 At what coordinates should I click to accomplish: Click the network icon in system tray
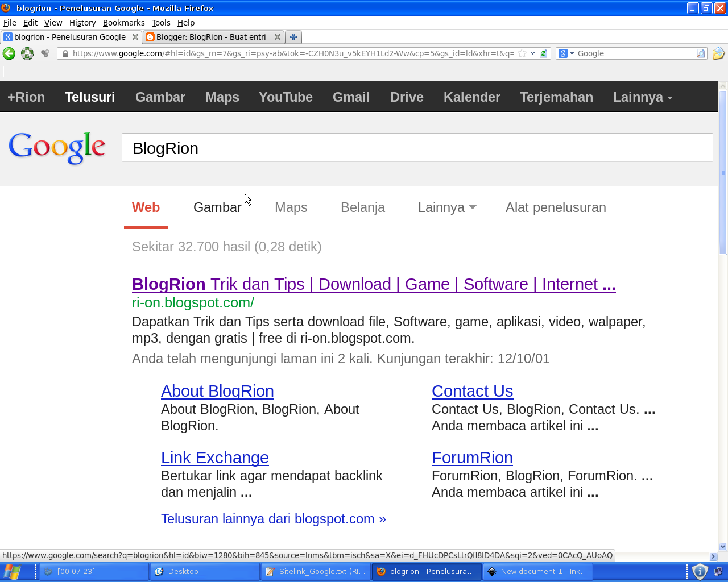pos(718,572)
